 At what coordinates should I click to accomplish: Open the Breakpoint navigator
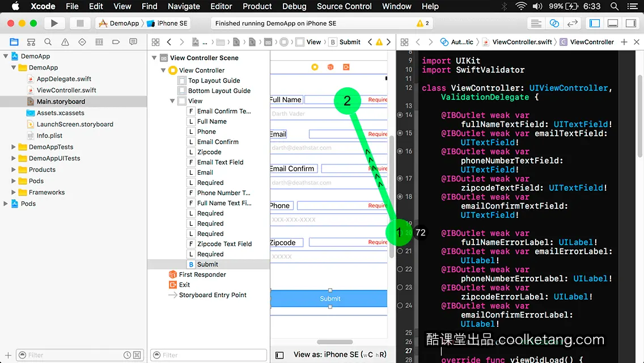[116, 42]
